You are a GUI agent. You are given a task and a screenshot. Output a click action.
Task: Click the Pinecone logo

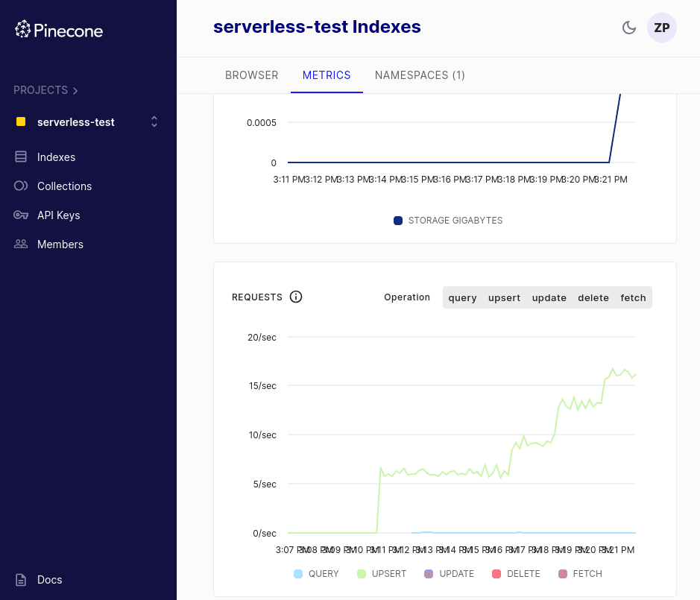(59, 30)
